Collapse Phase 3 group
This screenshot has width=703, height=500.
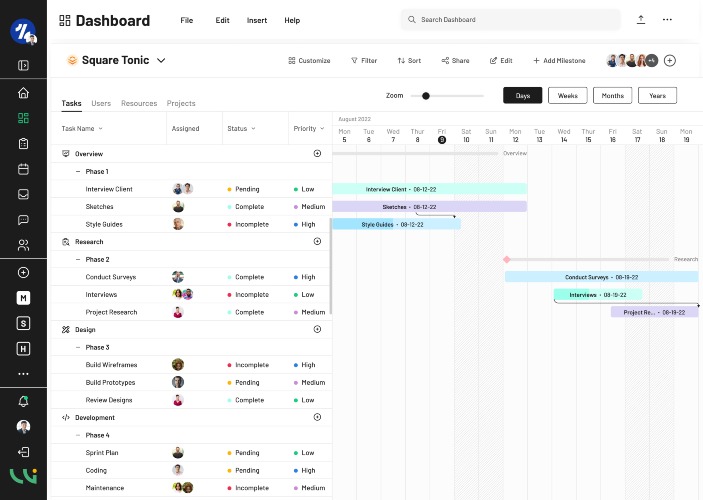pos(78,347)
